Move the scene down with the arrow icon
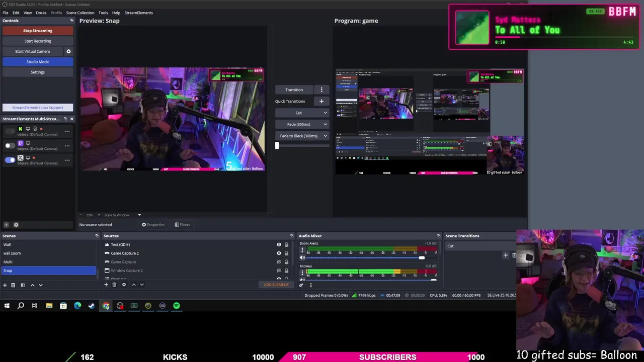The height and width of the screenshot is (362, 644). pos(41,285)
